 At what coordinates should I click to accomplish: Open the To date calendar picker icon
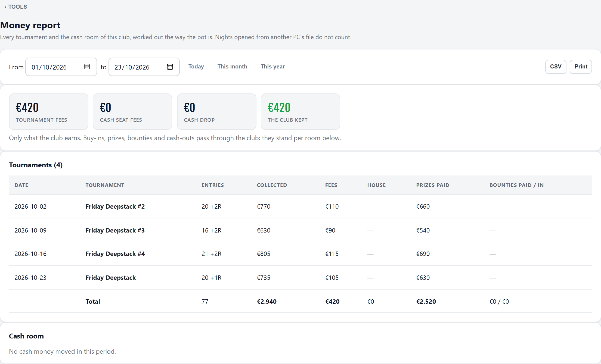pos(170,67)
